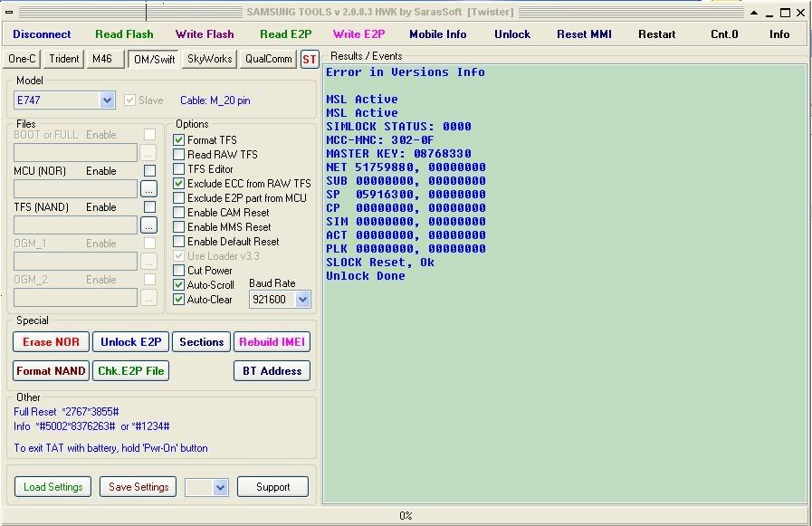The height and width of the screenshot is (526, 812).
Task: Click 'MASTER KEY: 08768330' log line
Action: pyautogui.click(x=398, y=154)
